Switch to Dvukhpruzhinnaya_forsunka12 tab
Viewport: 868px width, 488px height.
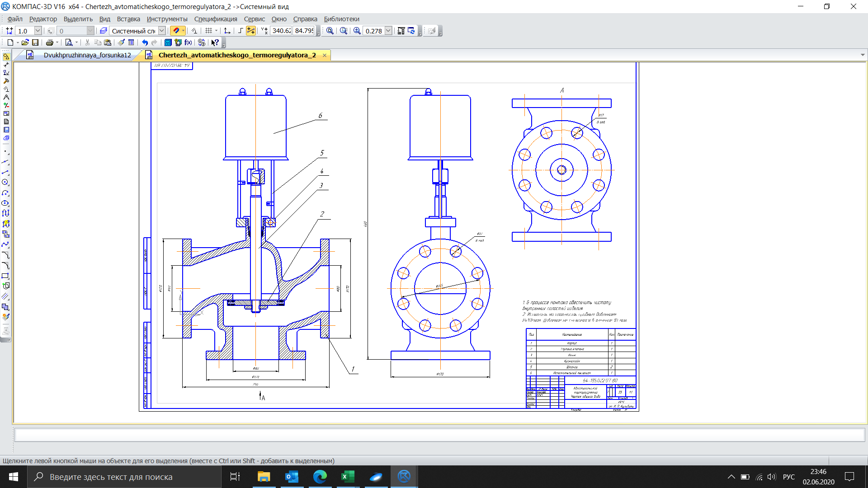click(x=87, y=55)
